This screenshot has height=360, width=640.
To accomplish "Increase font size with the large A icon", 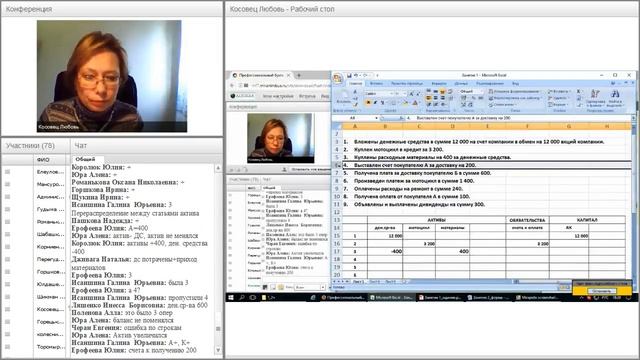I will [411, 94].
